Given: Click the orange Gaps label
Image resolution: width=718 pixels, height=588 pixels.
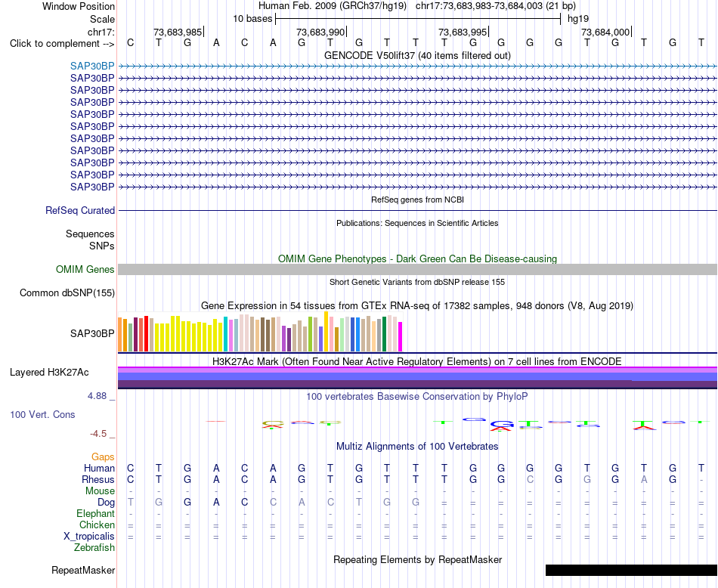Looking at the screenshot, I should tap(103, 456).
